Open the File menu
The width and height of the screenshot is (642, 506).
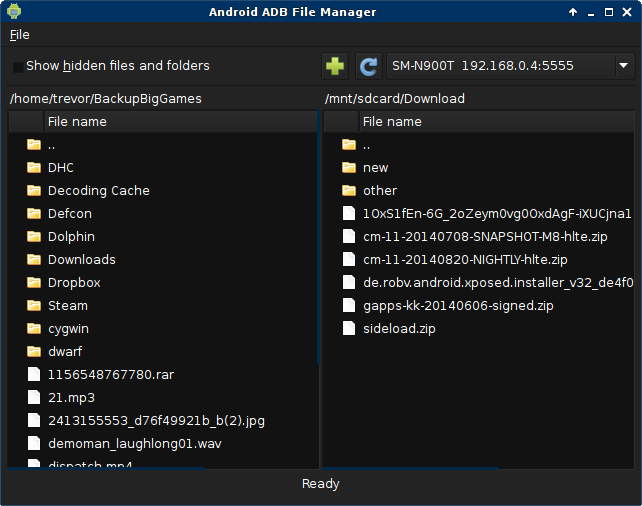[20, 35]
